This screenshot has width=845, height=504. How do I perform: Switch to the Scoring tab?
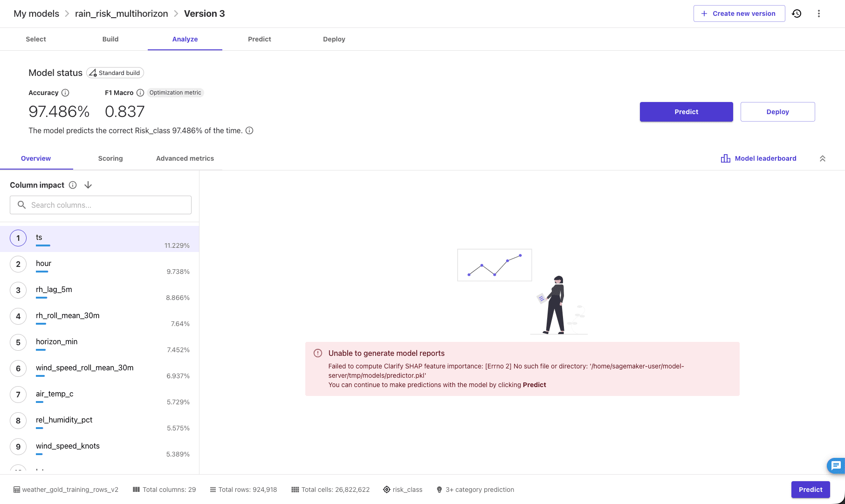(110, 158)
